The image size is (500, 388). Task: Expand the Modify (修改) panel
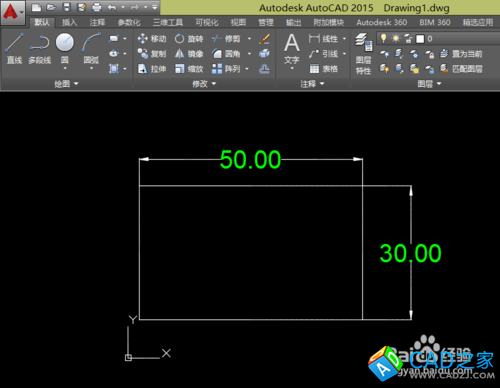pyautogui.click(x=204, y=84)
